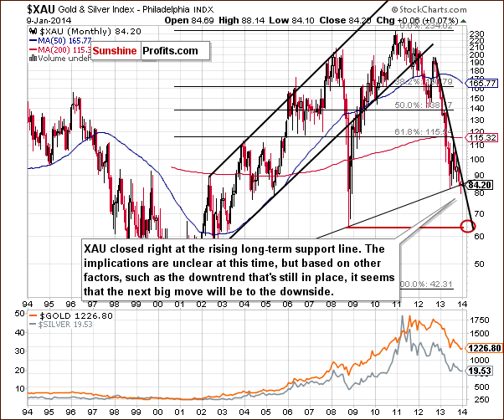Image resolution: width=504 pixels, height=420 pixels.
Task: Click the blue MA(50) legend line marker
Action: 33,41
